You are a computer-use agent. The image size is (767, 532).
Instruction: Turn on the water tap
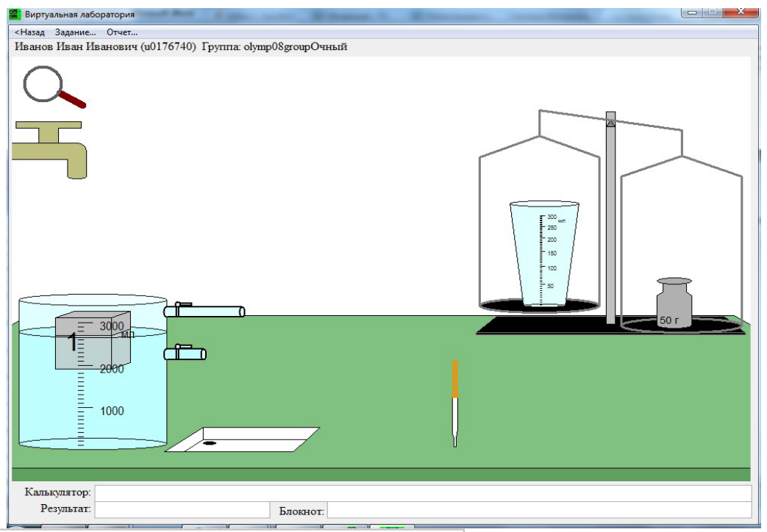(51, 149)
